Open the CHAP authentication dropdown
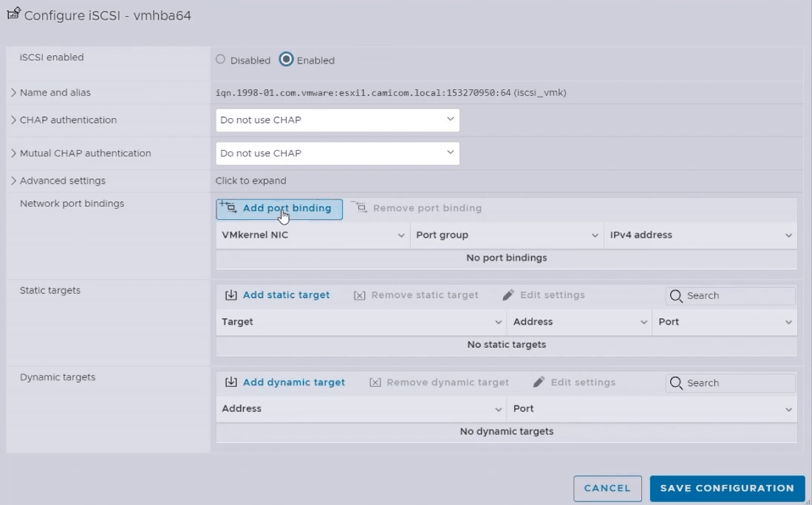Viewport: 812px width, 505px height. (x=338, y=120)
